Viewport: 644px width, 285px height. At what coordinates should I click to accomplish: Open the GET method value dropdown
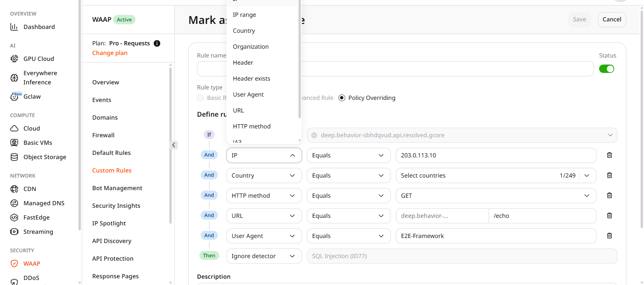[x=496, y=196]
